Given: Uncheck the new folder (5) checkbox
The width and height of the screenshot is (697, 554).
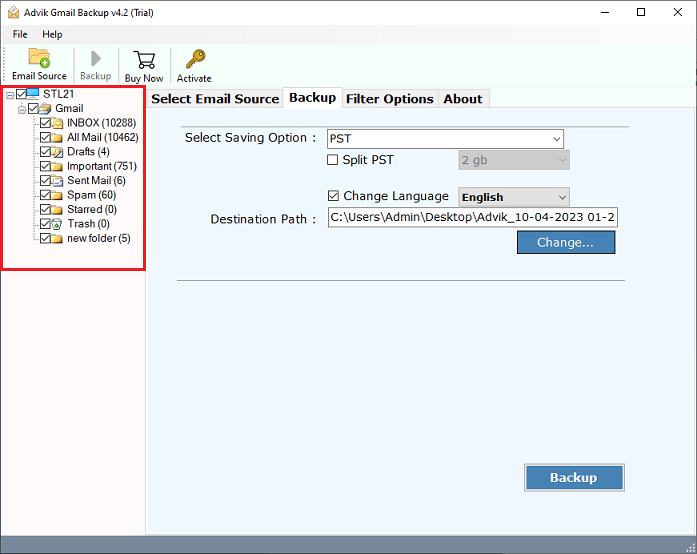Looking at the screenshot, I should tap(45, 238).
